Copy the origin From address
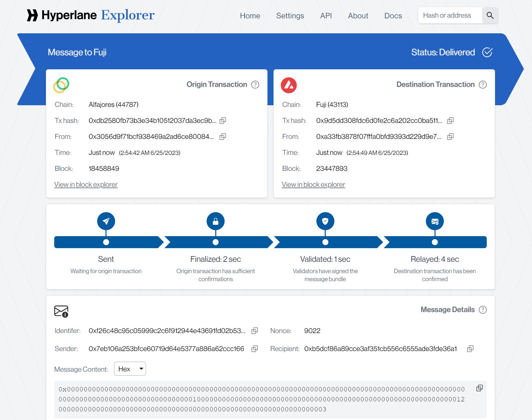 pos(223,137)
